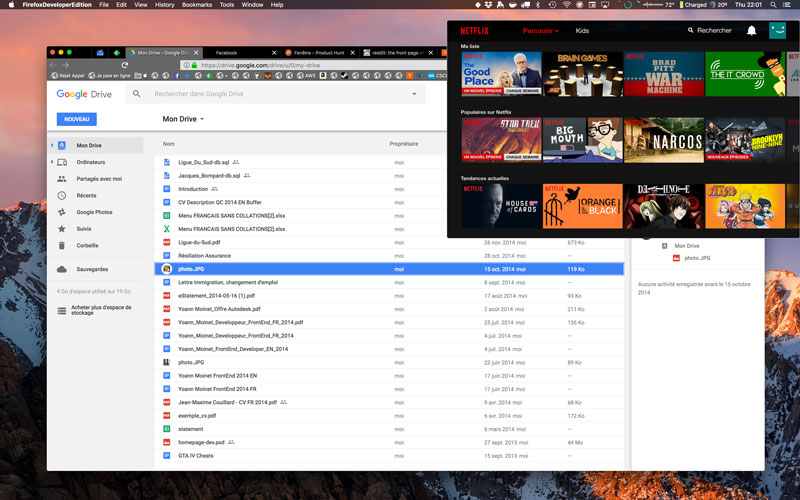The image size is (800, 500).
Task: Switch to the reddit front page tab
Action: (x=398, y=53)
